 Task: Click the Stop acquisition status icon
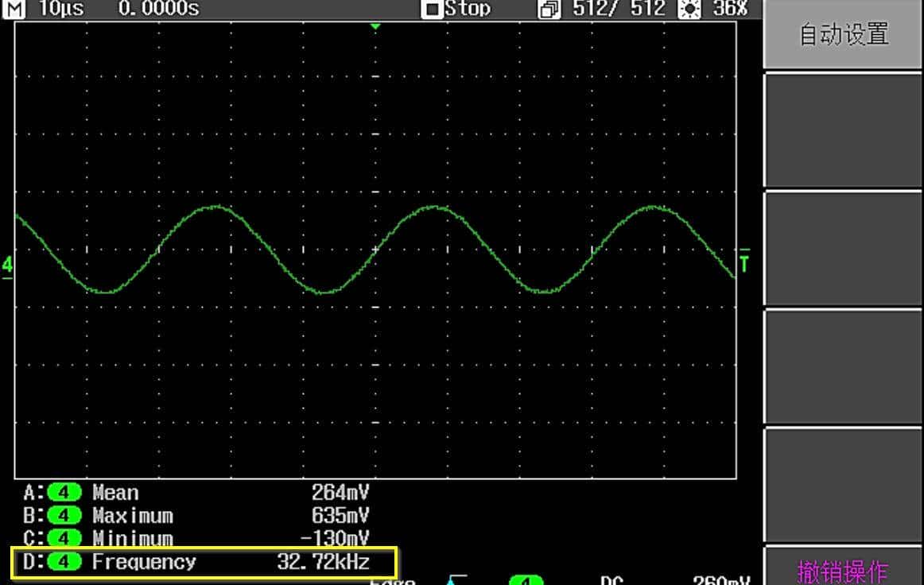click(x=433, y=9)
